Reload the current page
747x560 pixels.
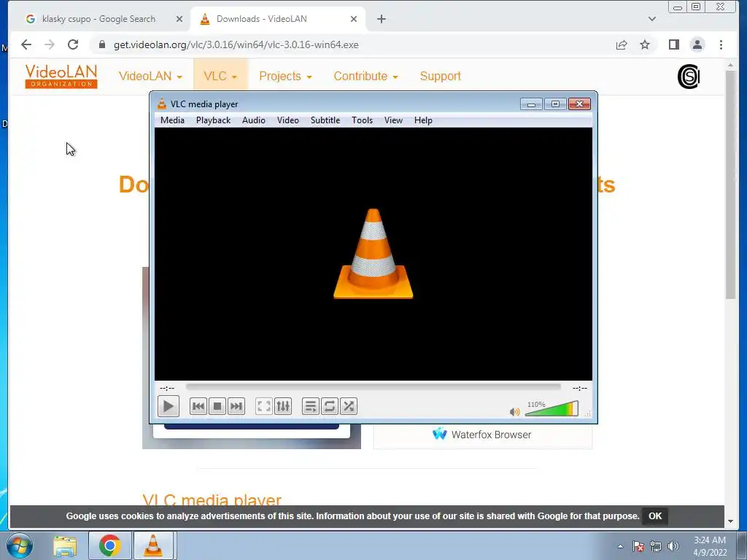click(73, 44)
